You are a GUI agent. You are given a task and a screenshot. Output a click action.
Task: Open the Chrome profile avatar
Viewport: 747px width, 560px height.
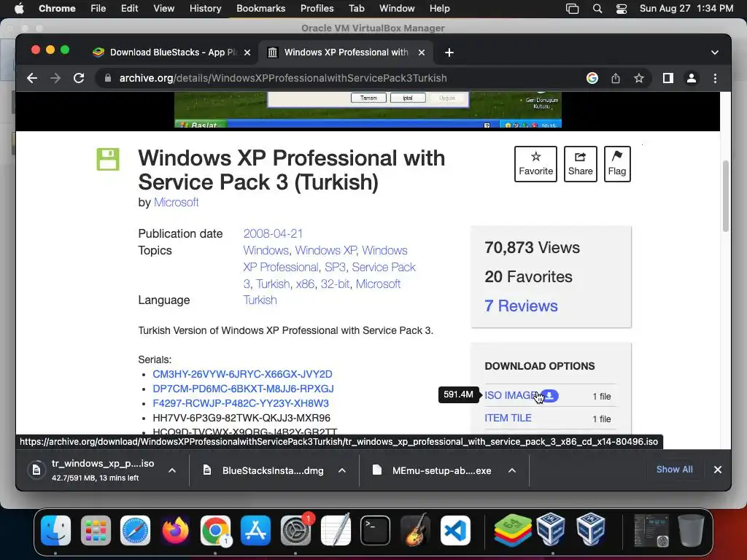692,78
